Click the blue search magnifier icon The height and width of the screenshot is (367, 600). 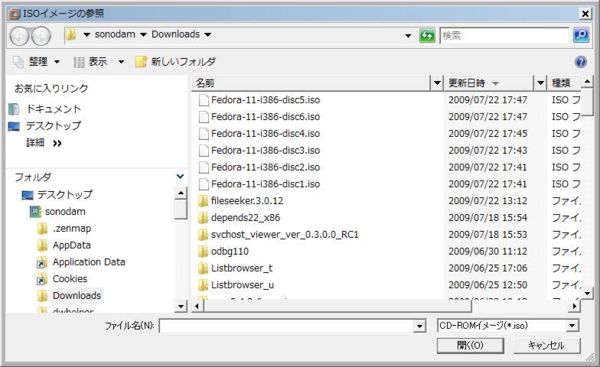tap(581, 35)
